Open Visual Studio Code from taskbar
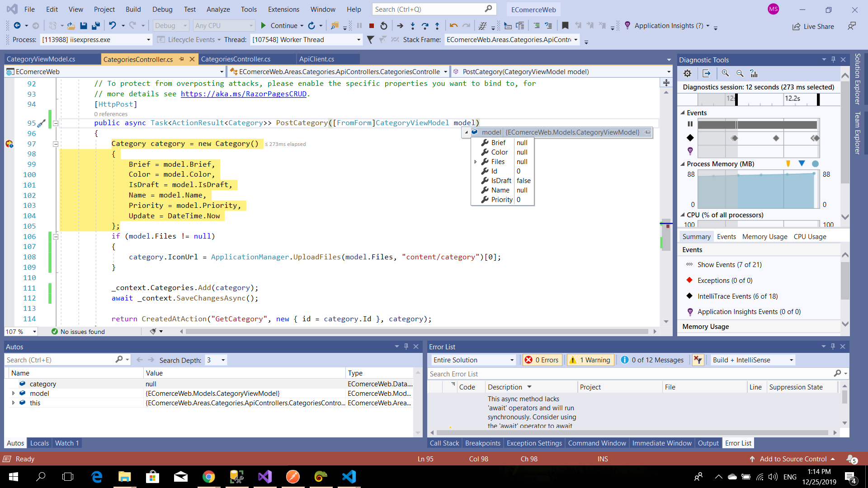 click(349, 477)
